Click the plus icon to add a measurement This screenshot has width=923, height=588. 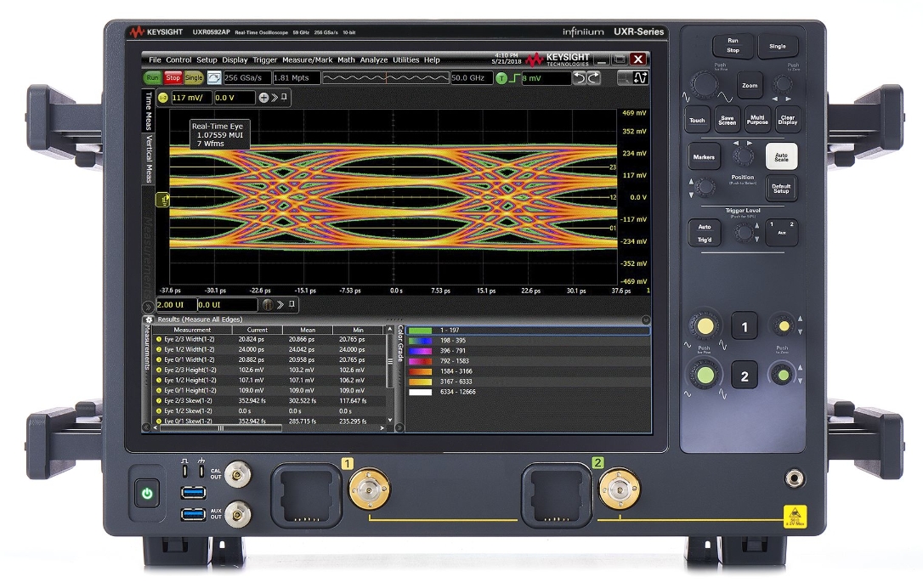point(264,97)
